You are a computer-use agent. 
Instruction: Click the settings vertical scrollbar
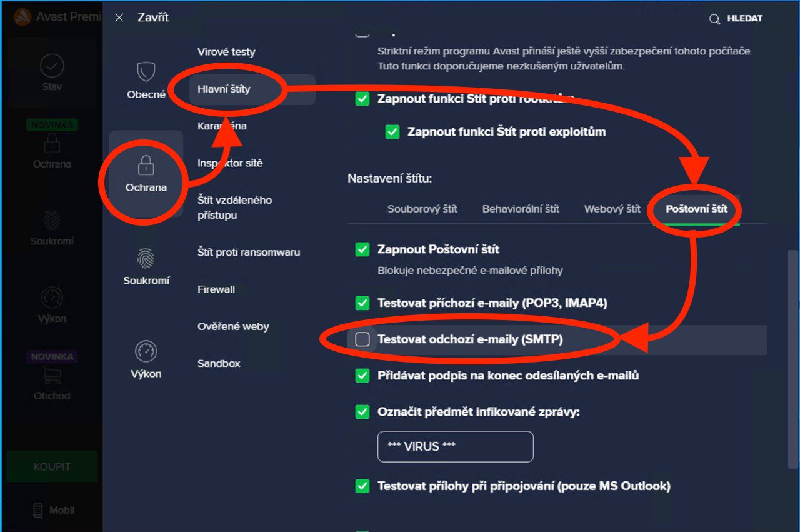tap(792, 359)
